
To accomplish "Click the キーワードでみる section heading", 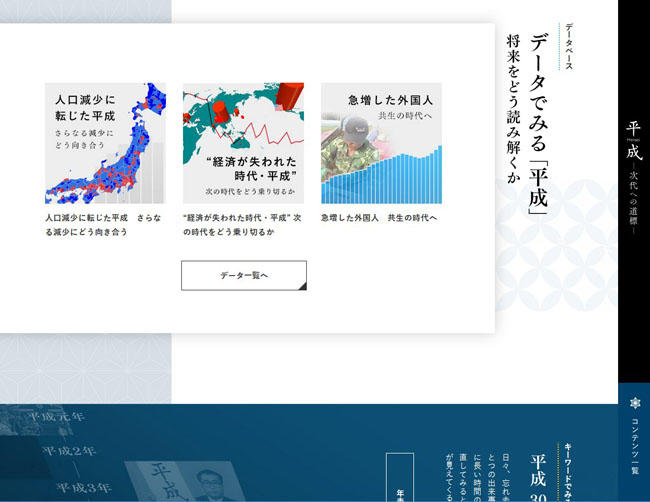I will (569, 472).
